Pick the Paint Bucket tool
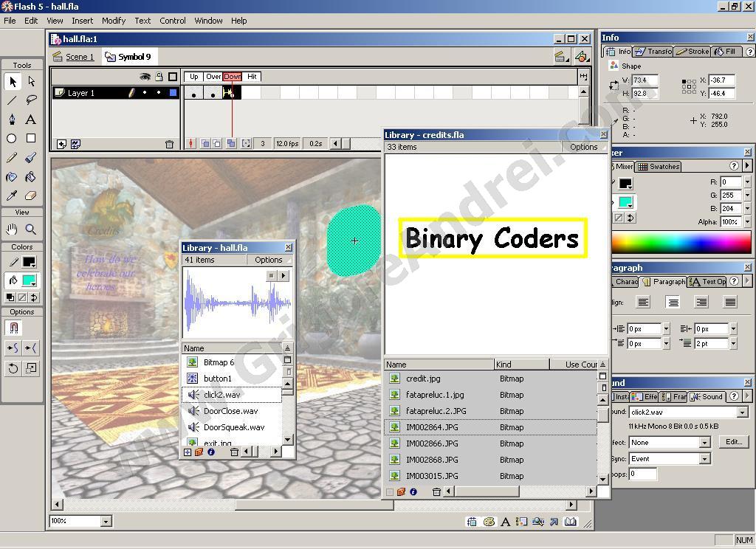The image size is (756, 549). pyautogui.click(x=31, y=177)
